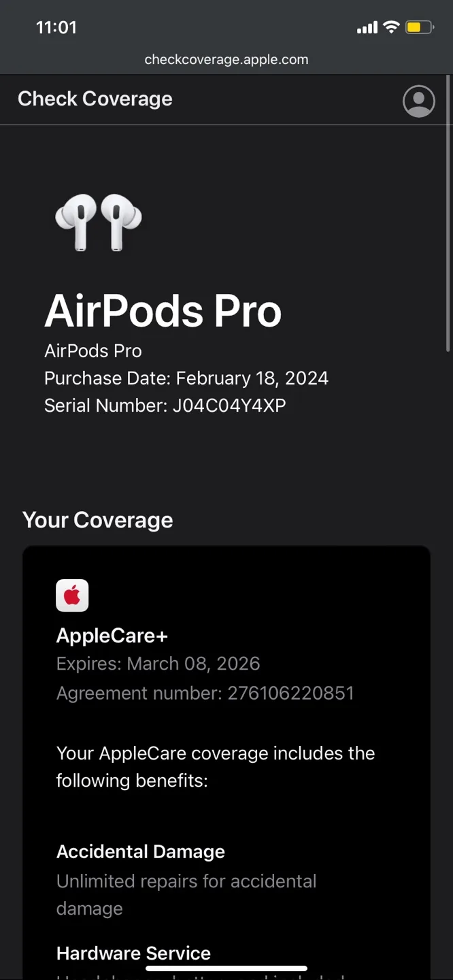Open the Hardware Service section
The height and width of the screenshot is (980, 453).
(133, 953)
